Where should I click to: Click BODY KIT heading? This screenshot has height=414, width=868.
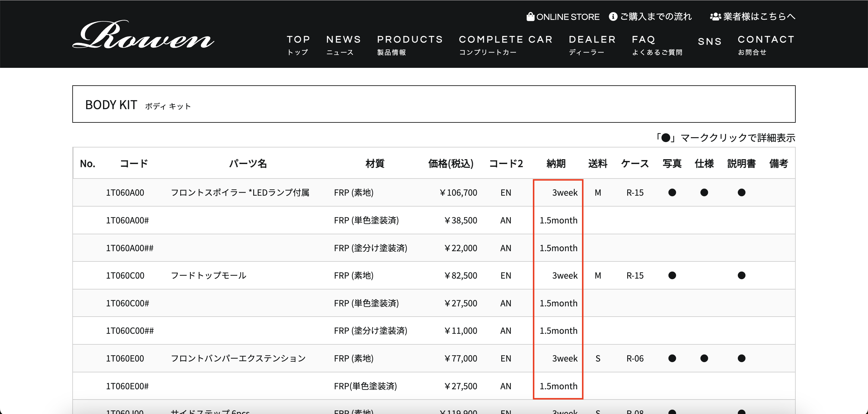click(111, 105)
